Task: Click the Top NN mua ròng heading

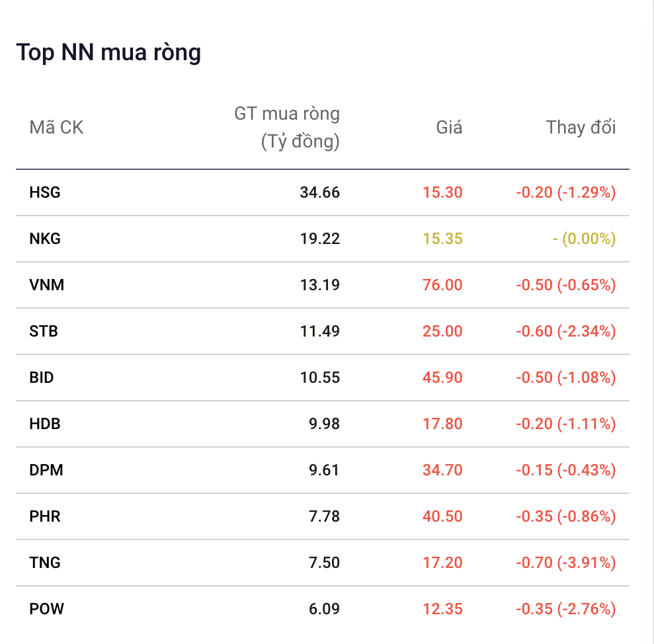Action: click(x=108, y=53)
